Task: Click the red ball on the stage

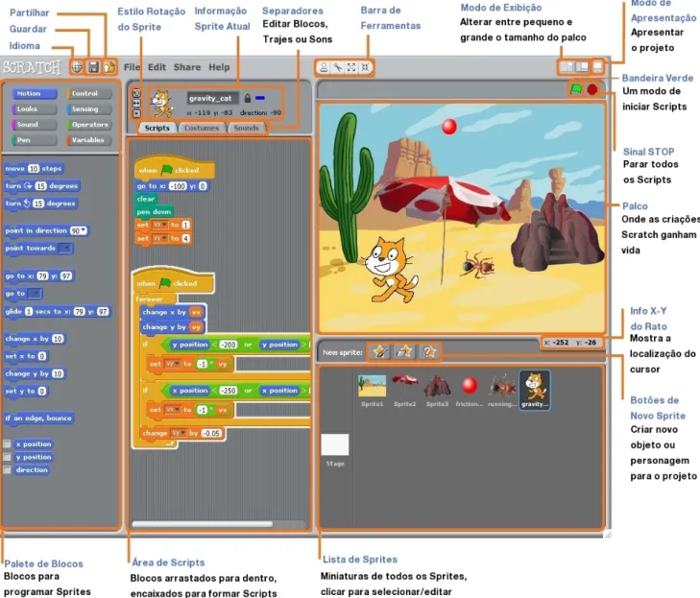Action: tap(449, 127)
